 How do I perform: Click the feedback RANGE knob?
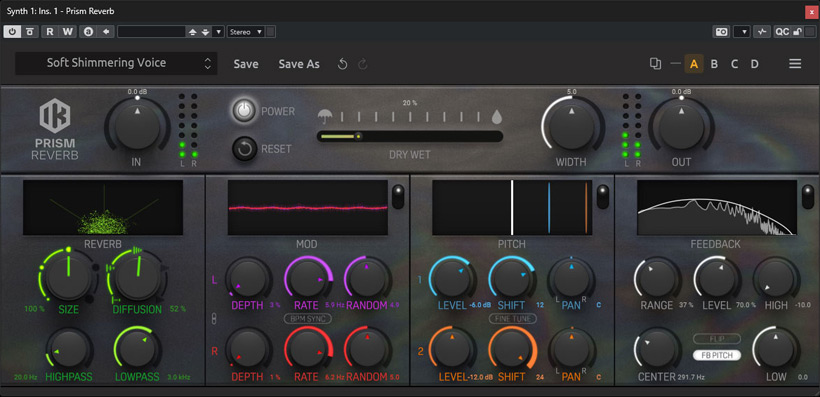tap(657, 278)
